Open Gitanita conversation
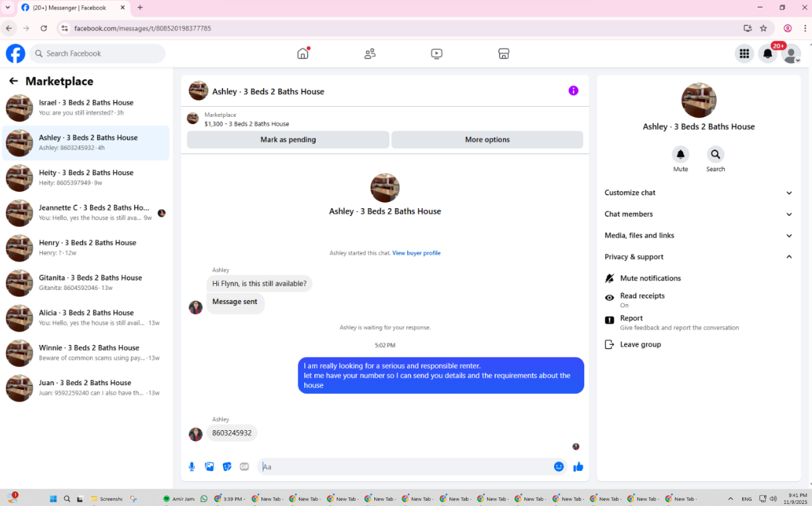Image resolution: width=812 pixels, height=506 pixels. point(86,283)
